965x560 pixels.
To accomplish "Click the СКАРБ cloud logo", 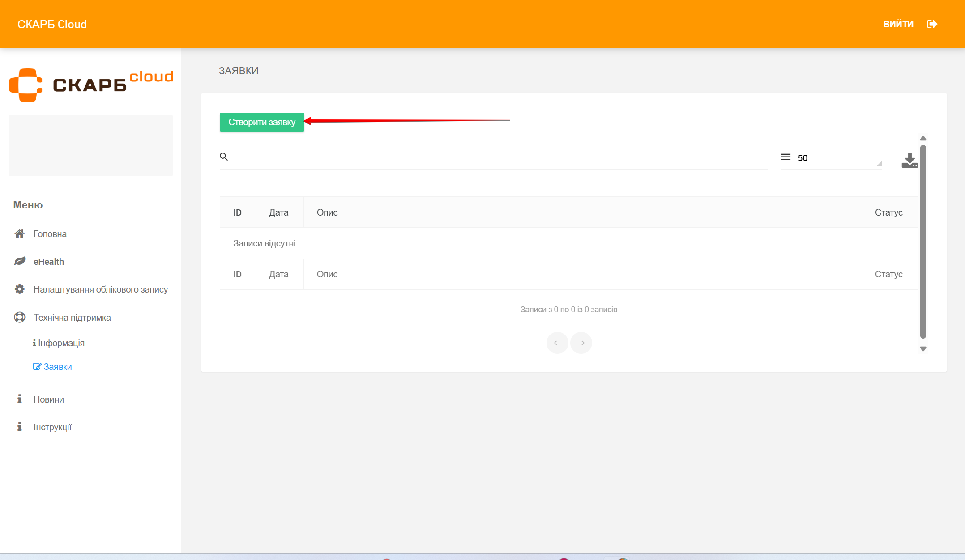I will coord(91,85).
